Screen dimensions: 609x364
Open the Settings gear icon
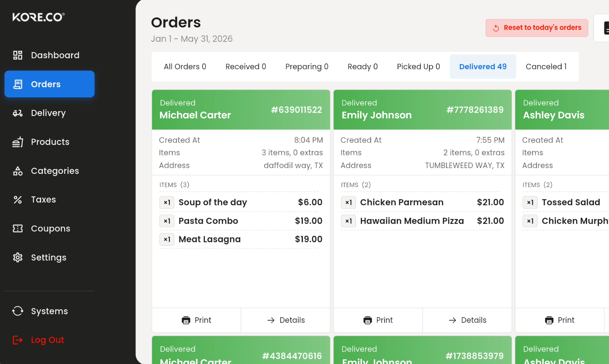click(x=18, y=257)
